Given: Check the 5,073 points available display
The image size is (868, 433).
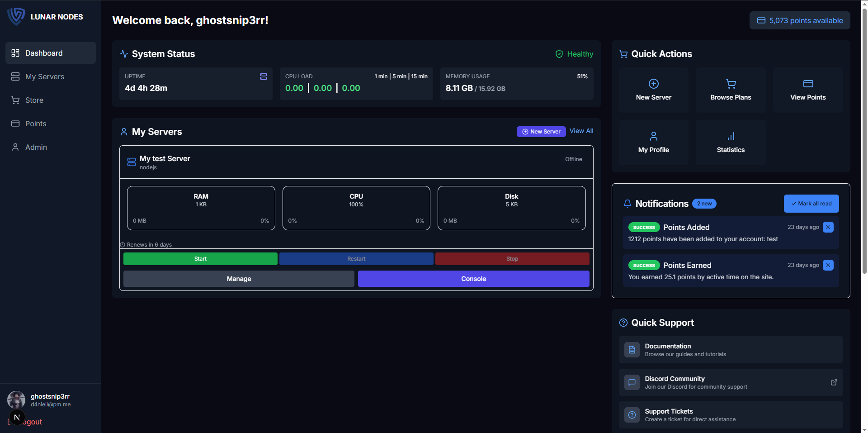Looking at the screenshot, I should 799,20.
